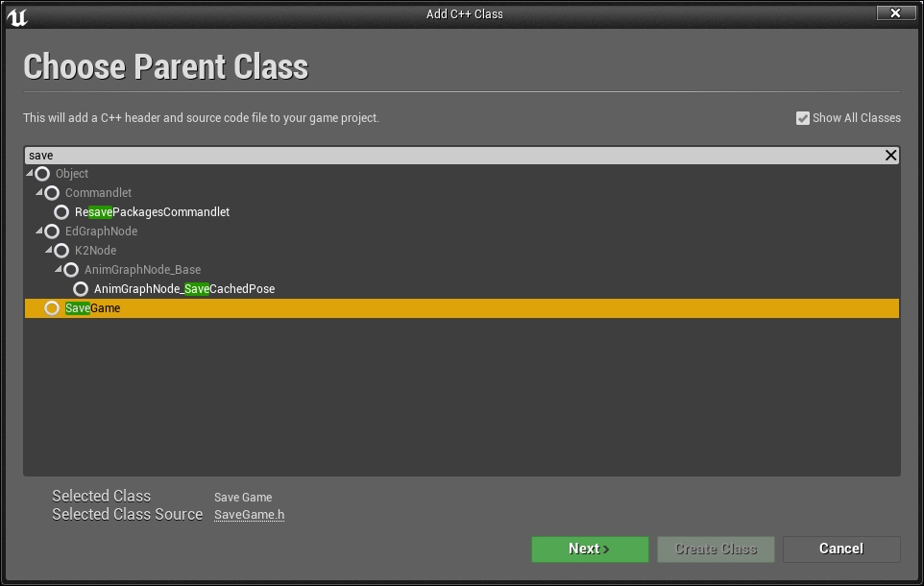Click the SaveGame class circle icon

52,308
